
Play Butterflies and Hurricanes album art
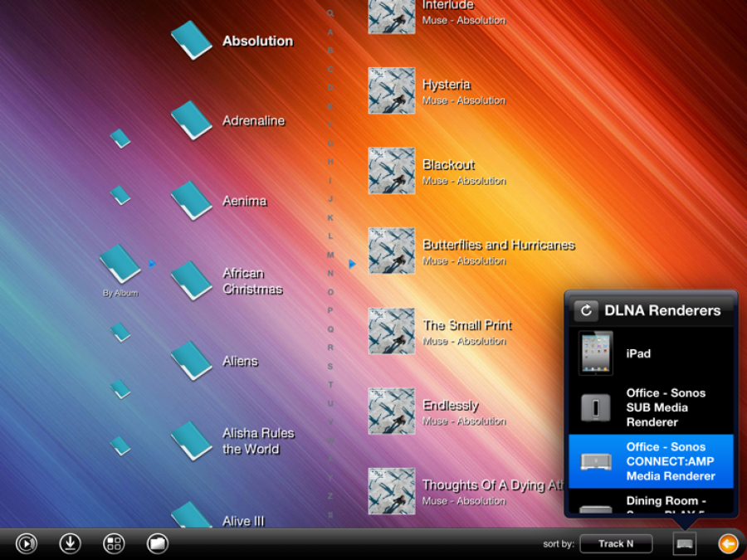coord(392,251)
